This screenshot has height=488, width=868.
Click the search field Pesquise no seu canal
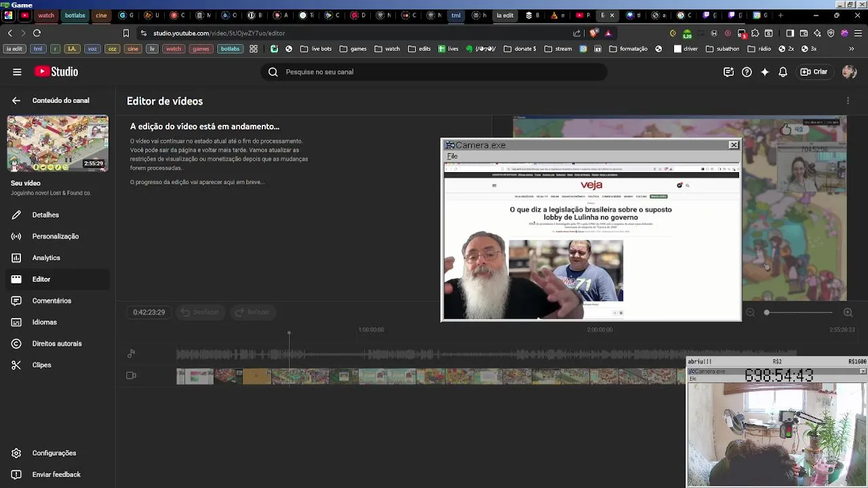coord(434,72)
